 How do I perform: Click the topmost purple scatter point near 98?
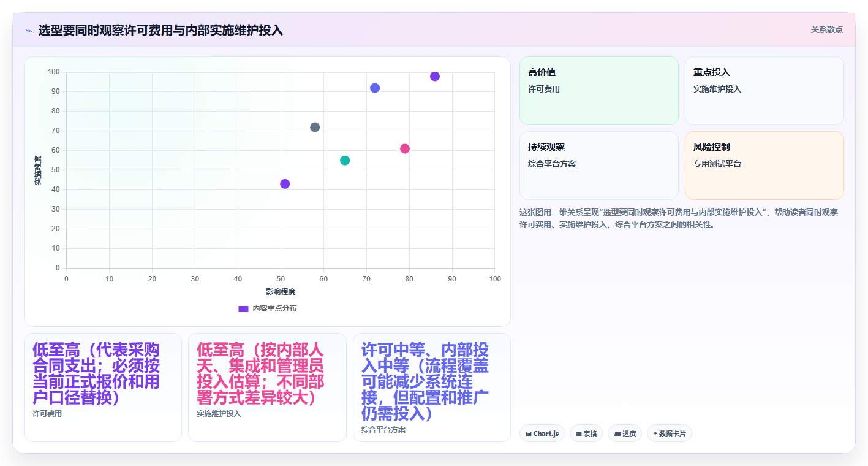point(435,76)
